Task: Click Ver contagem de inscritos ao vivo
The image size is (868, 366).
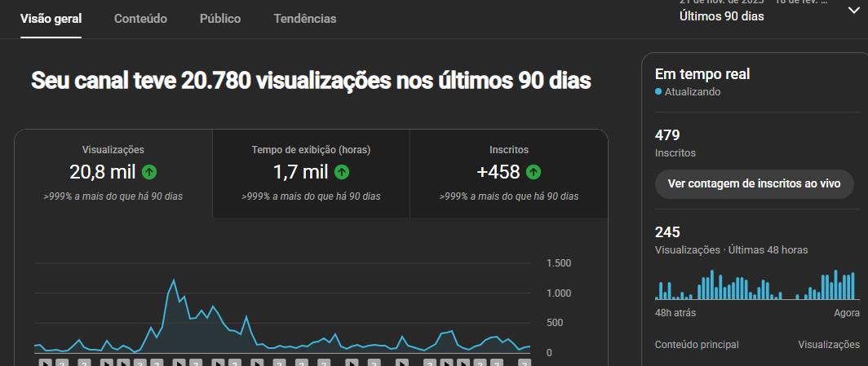Action: [754, 183]
